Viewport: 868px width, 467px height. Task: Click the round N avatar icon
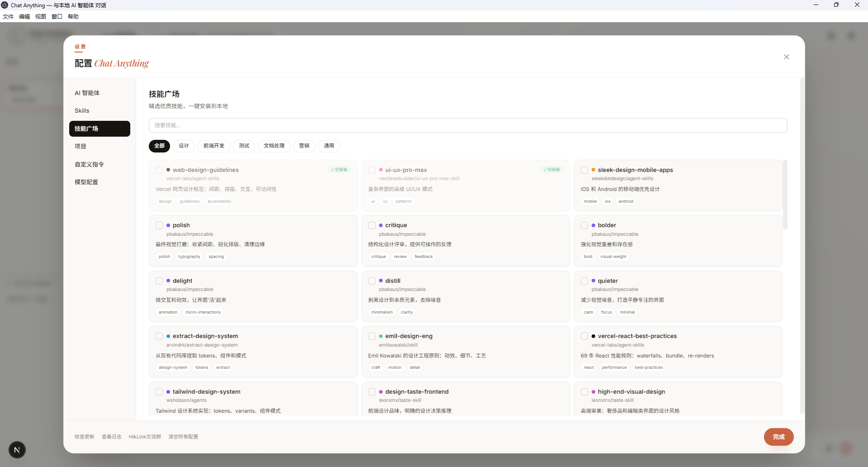click(x=17, y=450)
